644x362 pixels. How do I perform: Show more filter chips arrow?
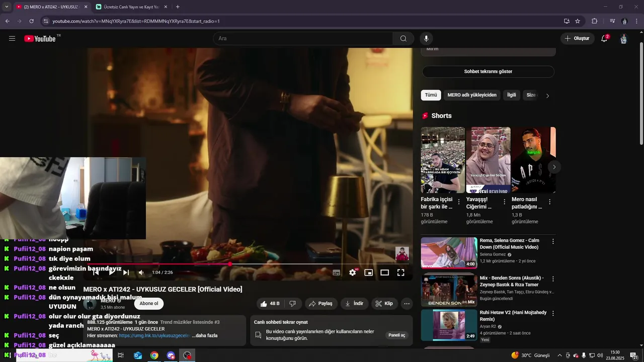[x=548, y=96]
